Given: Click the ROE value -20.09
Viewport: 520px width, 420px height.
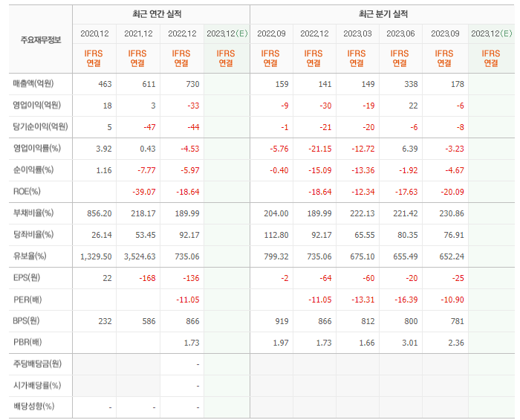Looking at the screenshot, I should (452, 192).
